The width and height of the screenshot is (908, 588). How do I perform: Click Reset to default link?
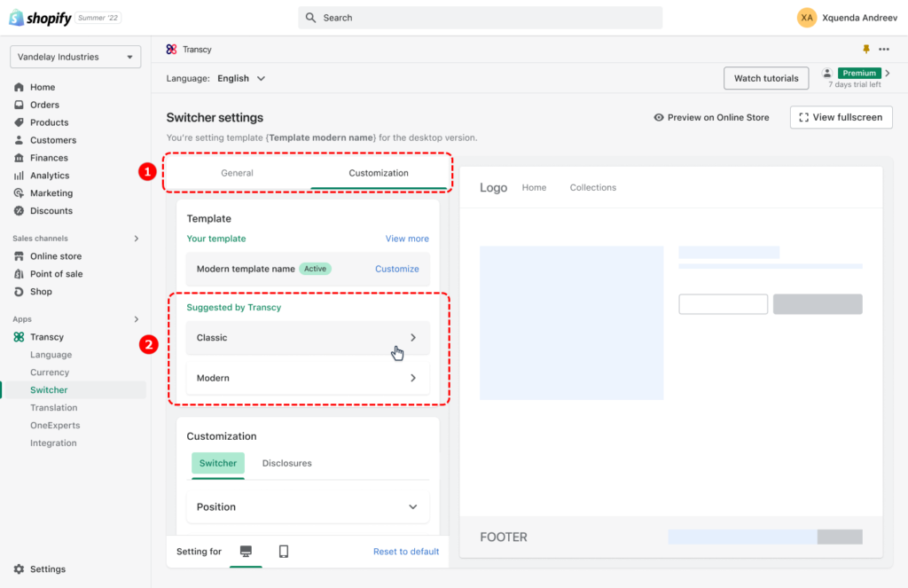pyautogui.click(x=406, y=552)
